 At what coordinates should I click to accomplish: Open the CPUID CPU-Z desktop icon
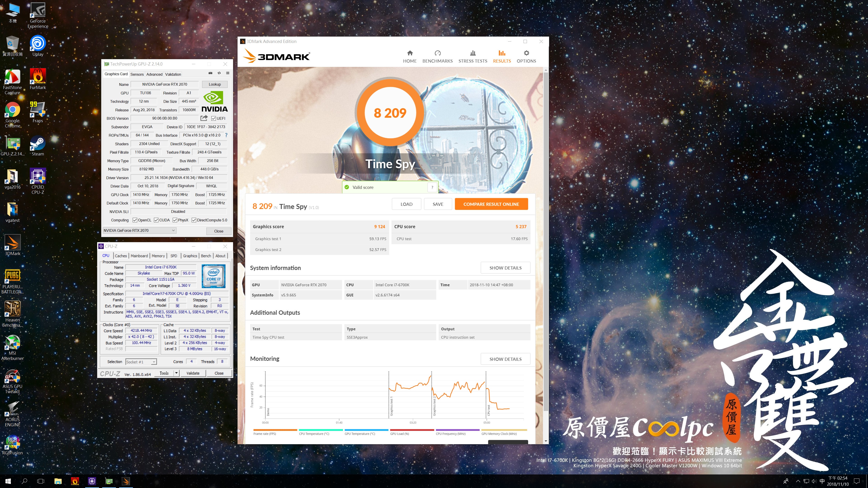[38, 181]
